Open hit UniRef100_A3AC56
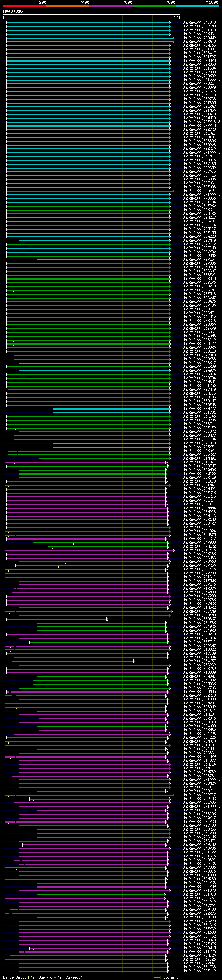 point(199,45)
